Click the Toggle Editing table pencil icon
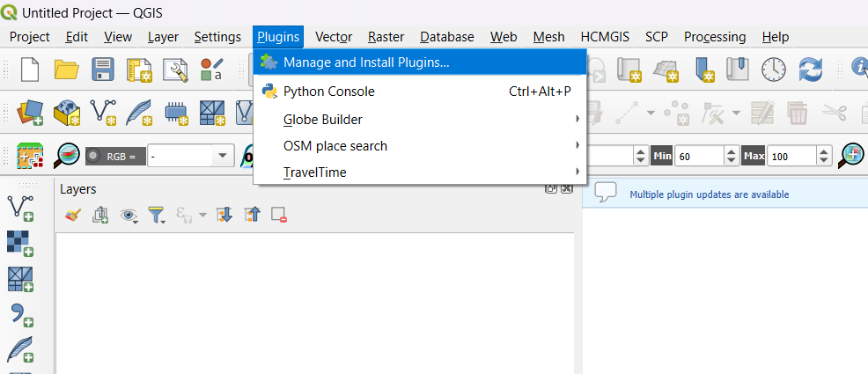The height and width of the screenshot is (374, 868). point(763,113)
